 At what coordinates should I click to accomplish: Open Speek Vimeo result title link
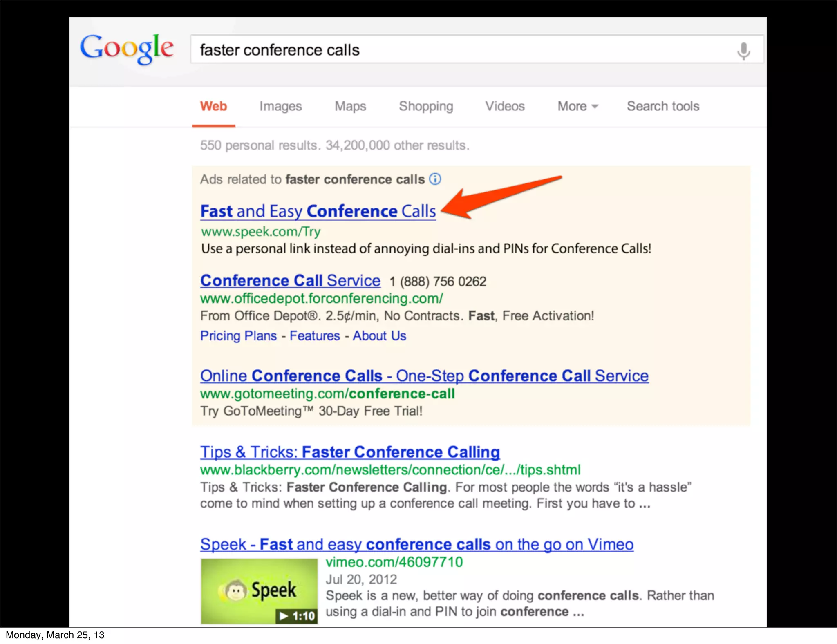click(x=417, y=544)
